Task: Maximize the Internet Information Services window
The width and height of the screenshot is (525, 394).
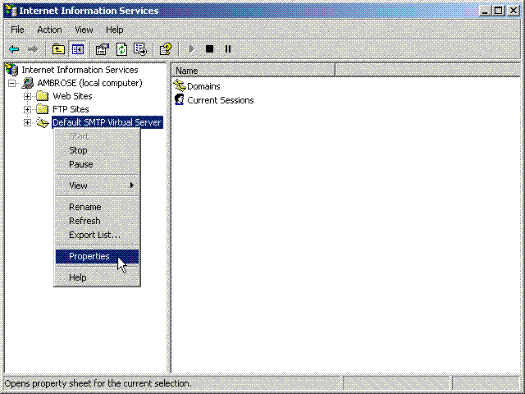Action: (x=499, y=11)
